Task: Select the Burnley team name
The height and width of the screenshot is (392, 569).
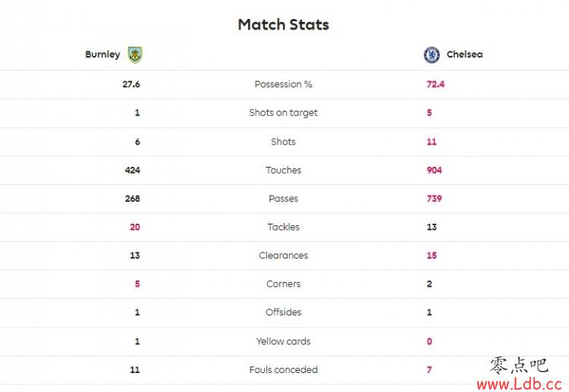Action: coord(102,55)
